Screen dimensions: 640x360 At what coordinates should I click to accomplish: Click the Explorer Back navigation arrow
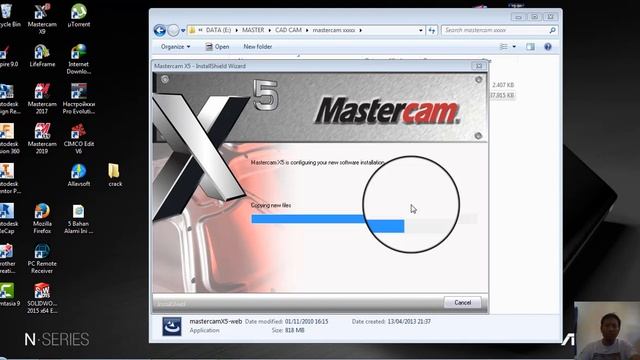click(x=160, y=30)
